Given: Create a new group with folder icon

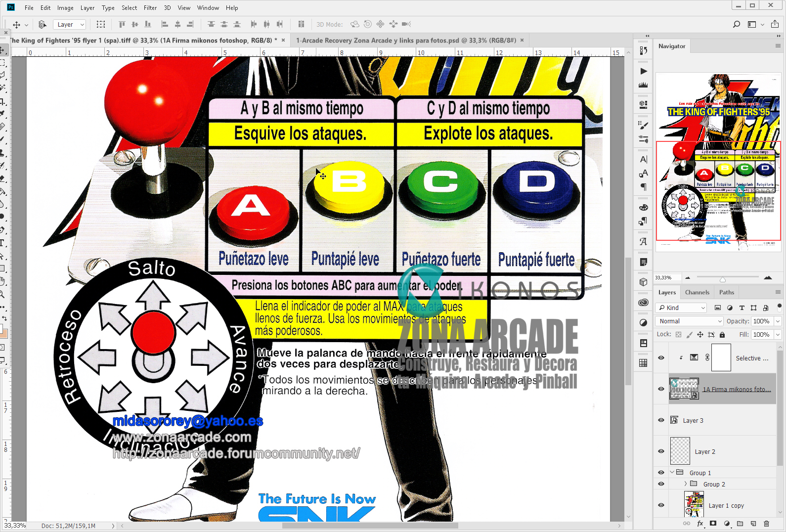Looking at the screenshot, I should pyautogui.click(x=740, y=523).
